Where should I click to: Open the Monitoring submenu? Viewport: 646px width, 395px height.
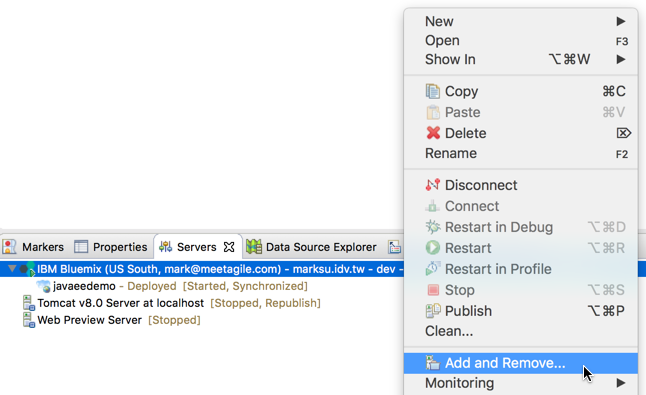point(521,383)
